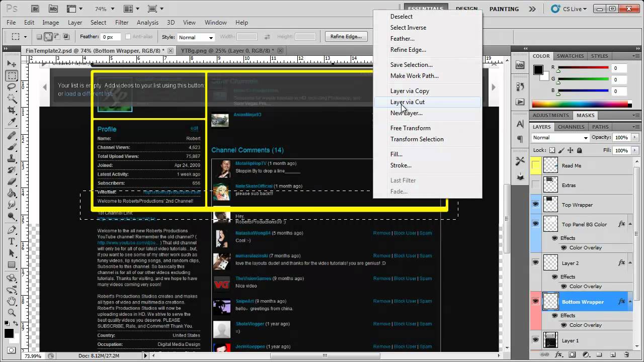This screenshot has width=644, height=362.
Task: Select the Eyedropper tool
Action: click(12, 121)
